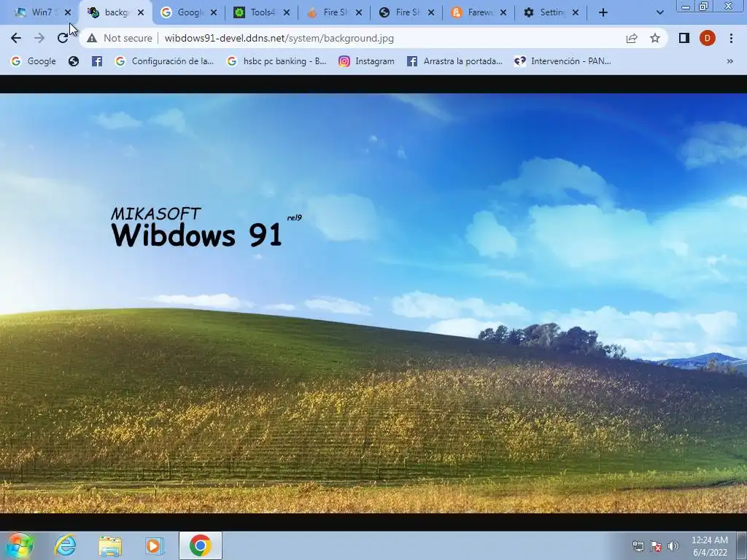Close the Win7 tab
This screenshot has height=560, width=747.
[68, 13]
